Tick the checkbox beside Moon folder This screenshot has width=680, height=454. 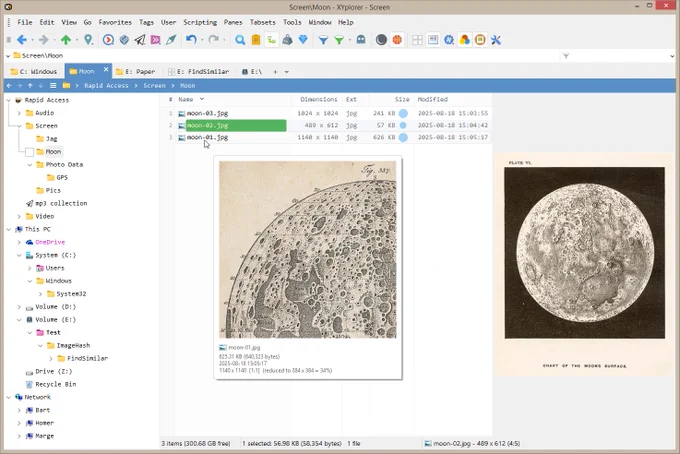pyautogui.click(x=29, y=152)
